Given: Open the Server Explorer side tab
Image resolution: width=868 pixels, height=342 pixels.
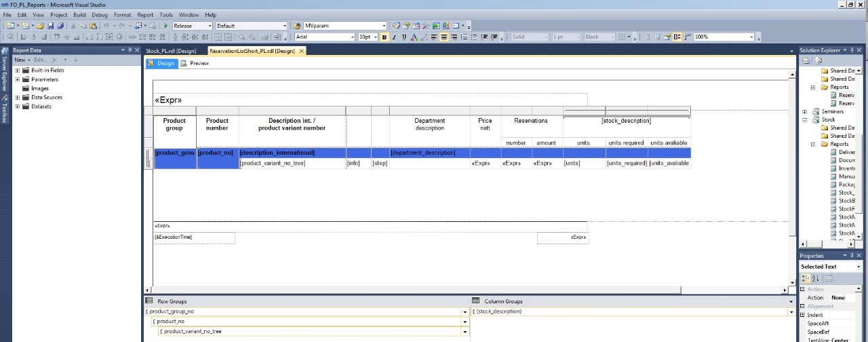Looking at the screenshot, I should (4, 68).
